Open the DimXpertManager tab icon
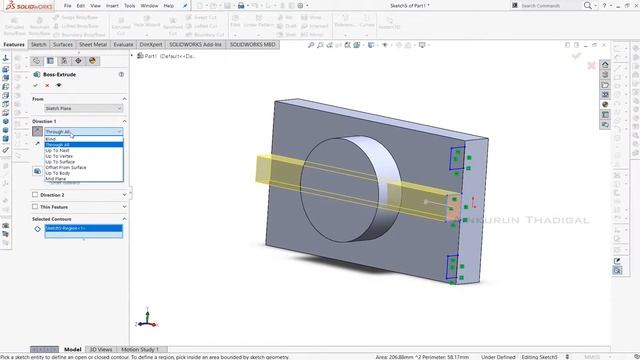Image resolution: width=640 pixels, height=360 pixels. (78, 61)
